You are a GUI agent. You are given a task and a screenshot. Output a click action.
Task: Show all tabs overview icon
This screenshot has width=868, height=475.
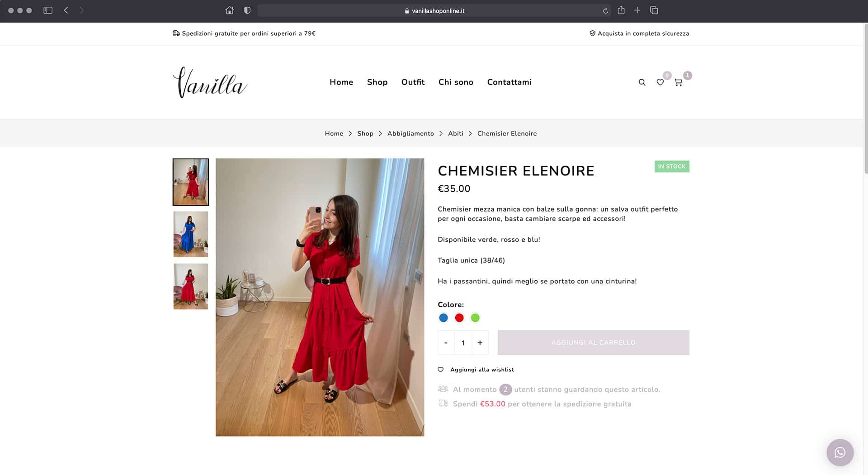(x=654, y=10)
